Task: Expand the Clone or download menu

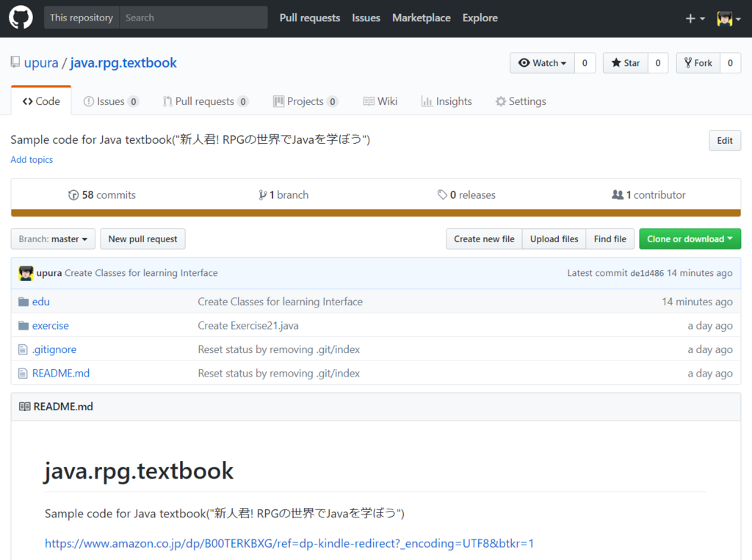Action: coord(690,239)
